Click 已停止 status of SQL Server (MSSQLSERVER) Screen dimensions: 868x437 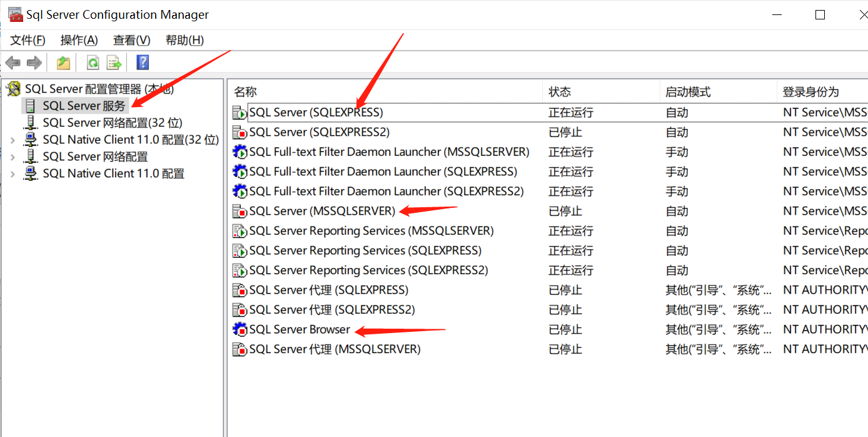point(565,212)
